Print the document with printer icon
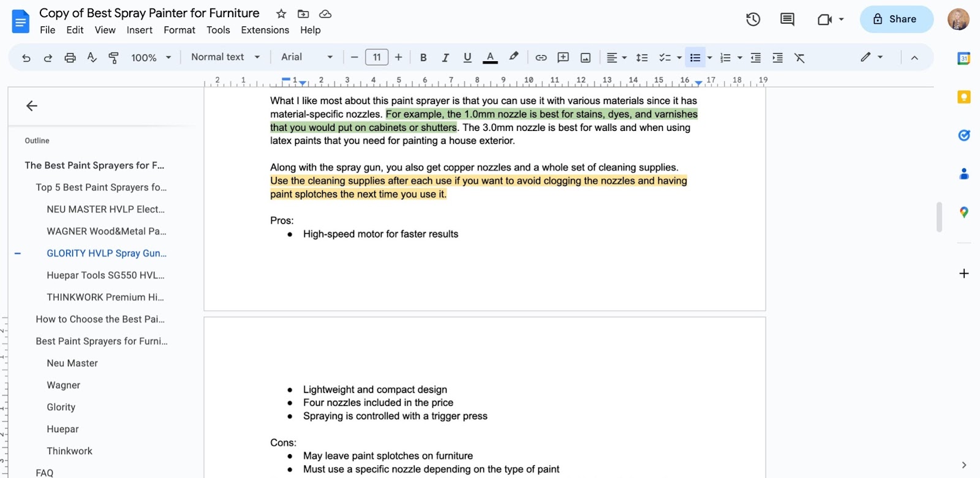The width and height of the screenshot is (980, 478). pos(70,58)
